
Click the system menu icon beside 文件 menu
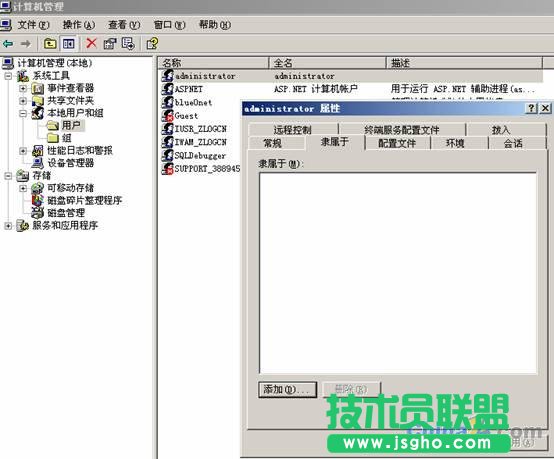[x=6, y=25]
